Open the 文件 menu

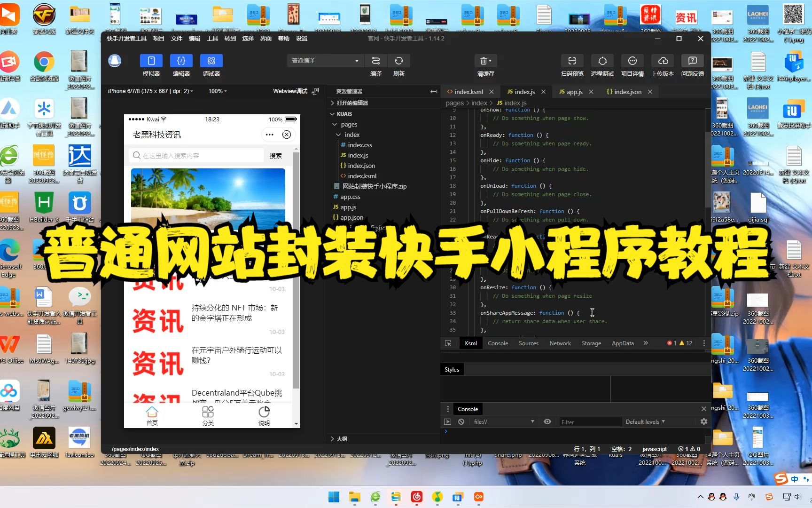point(177,39)
